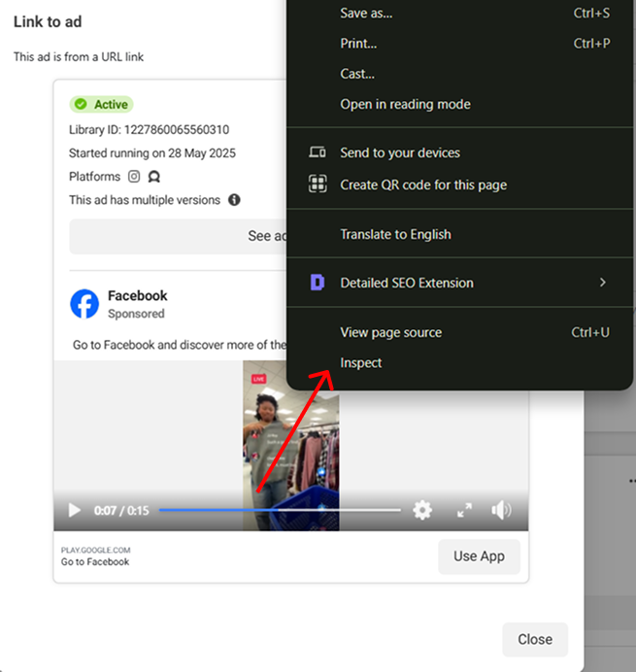
Task: Click the Use App button
Action: (x=479, y=556)
